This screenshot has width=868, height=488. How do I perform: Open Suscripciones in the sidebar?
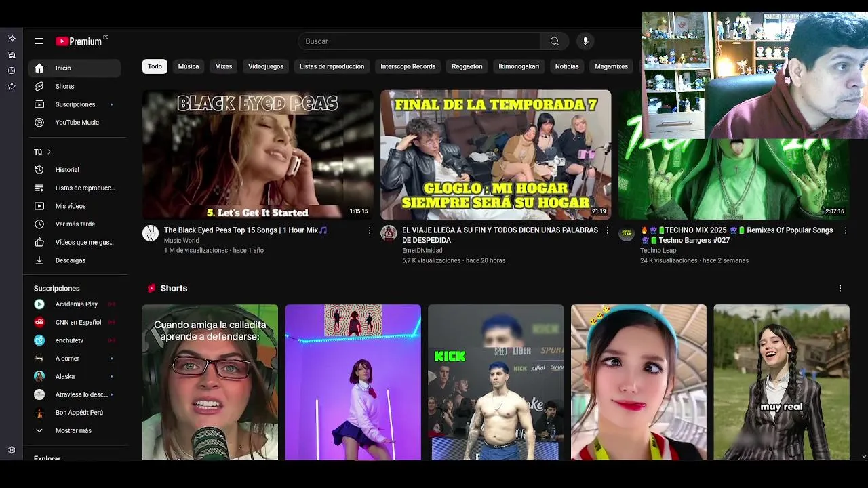pyautogui.click(x=75, y=104)
